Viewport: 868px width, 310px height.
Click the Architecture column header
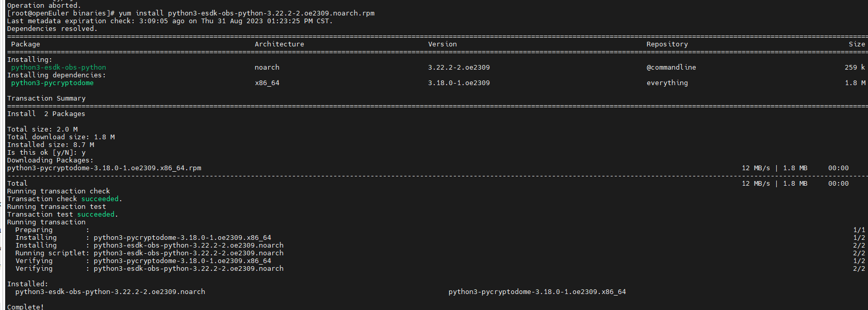(x=279, y=44)
